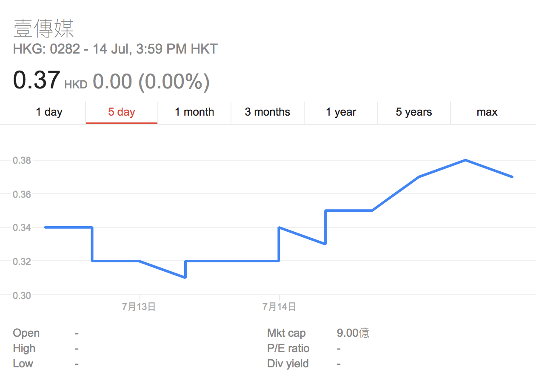
Task: Click the 7月14日 date marker
Action: click(x=279, y=307)
